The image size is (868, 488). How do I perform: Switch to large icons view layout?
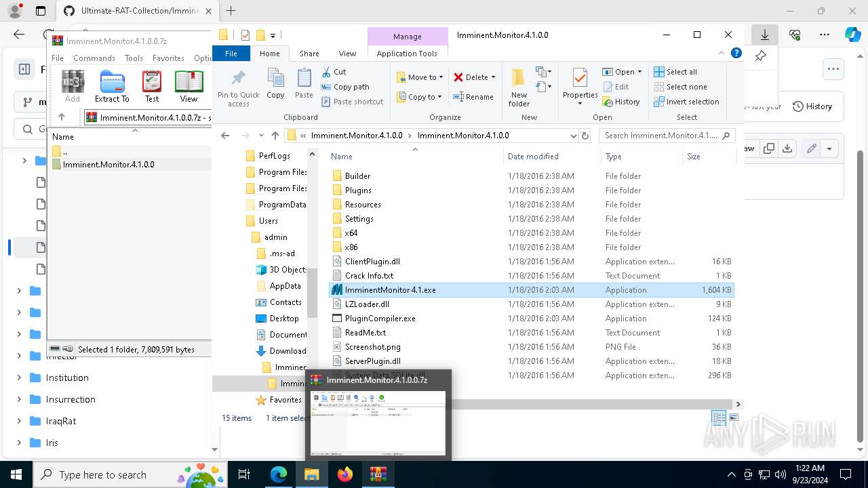(x=733, y=418)
